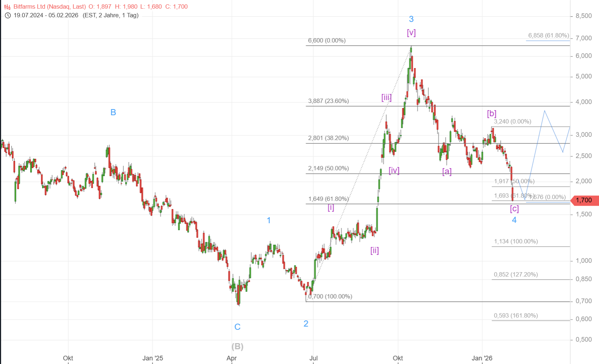Image resolution: width=599 pixels, height=364 pixels.
Task: Click the 2,149 (50.00%) retracement label
Action: [328, 168]
